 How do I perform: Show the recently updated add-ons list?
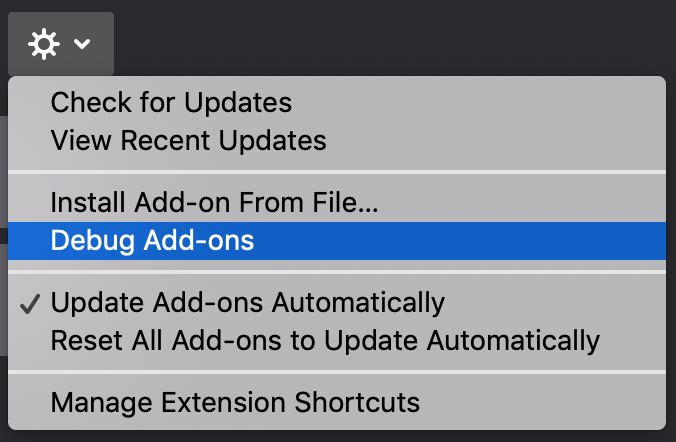tap(337, 141)
